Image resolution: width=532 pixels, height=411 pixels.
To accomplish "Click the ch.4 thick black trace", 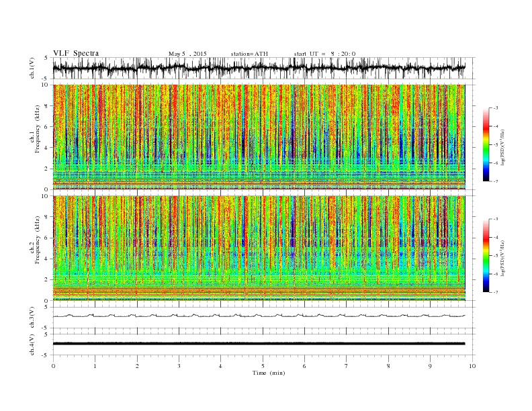I will coord(259,344).
